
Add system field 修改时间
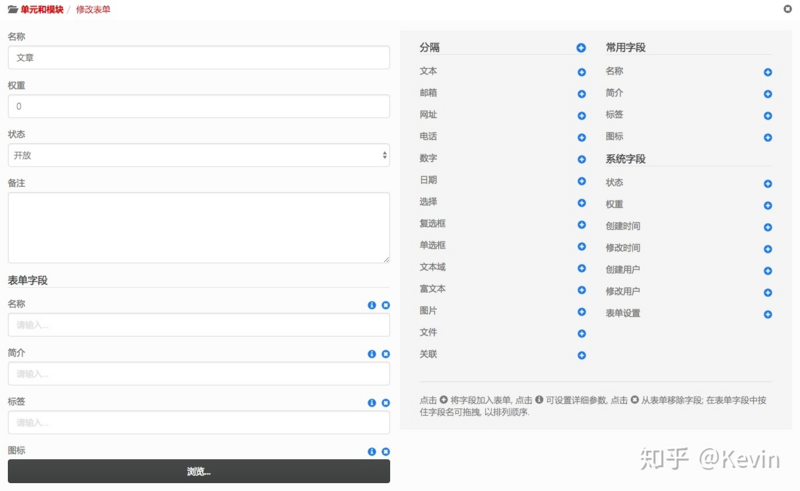[x=768, y=249]
